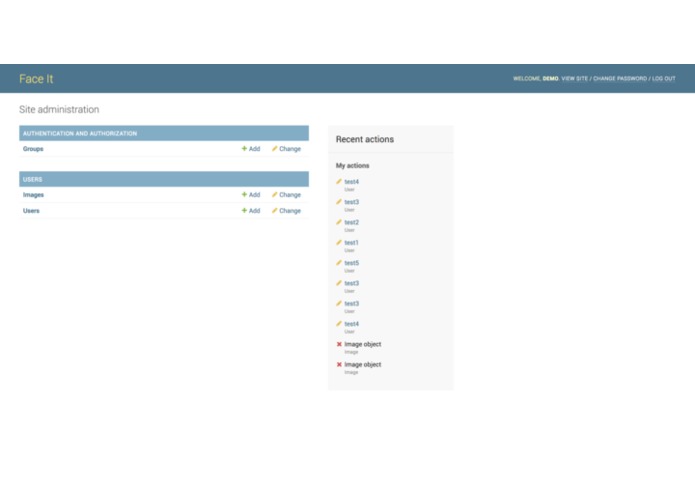Open the Groups model link
This screenshot has height=494, width=695.
coord(33,149)
